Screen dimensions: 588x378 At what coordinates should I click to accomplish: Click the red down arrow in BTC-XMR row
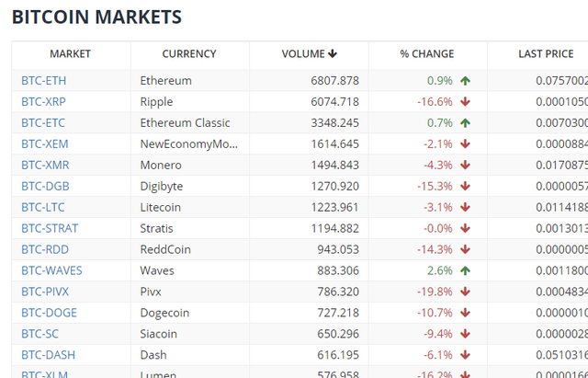466,166
